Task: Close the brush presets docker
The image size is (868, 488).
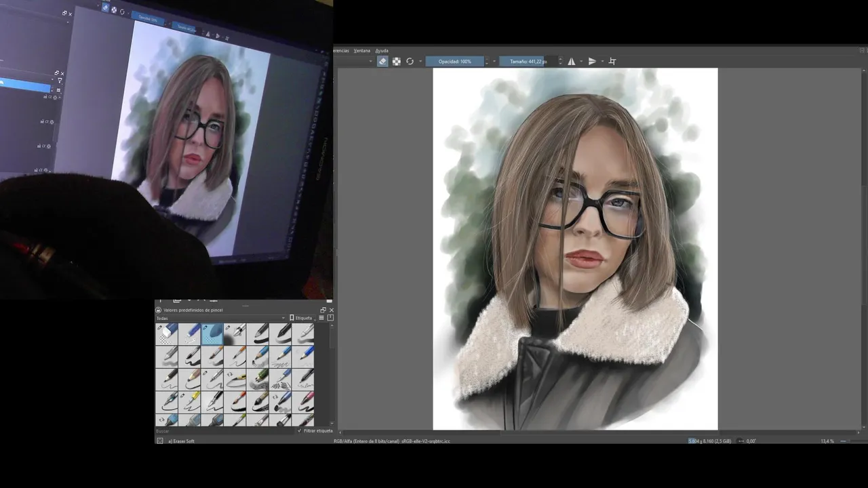Action: coord(331,310)
